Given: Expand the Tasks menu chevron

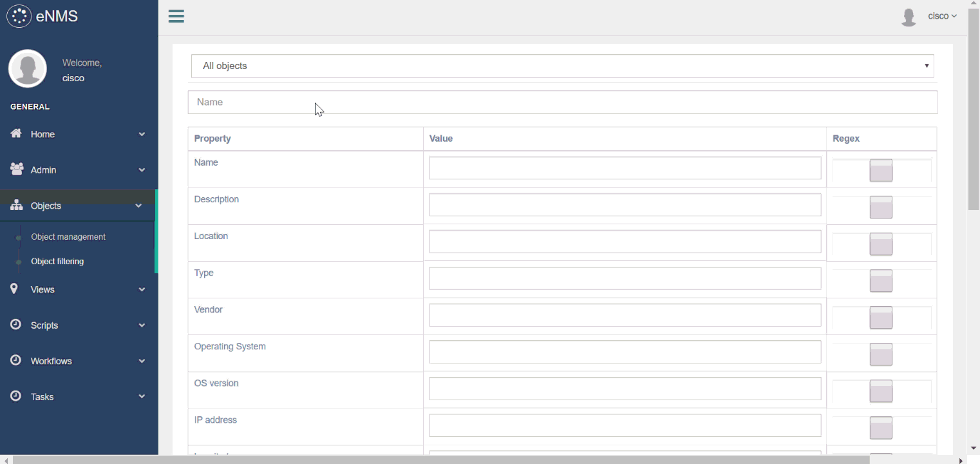Looking at the screenshot, I should point(142,397).
